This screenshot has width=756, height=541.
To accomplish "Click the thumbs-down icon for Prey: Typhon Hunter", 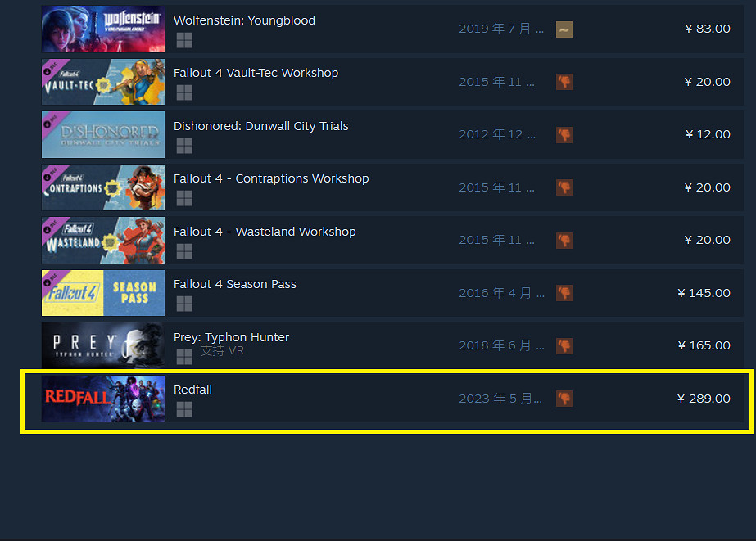I will tap(564, 346).
